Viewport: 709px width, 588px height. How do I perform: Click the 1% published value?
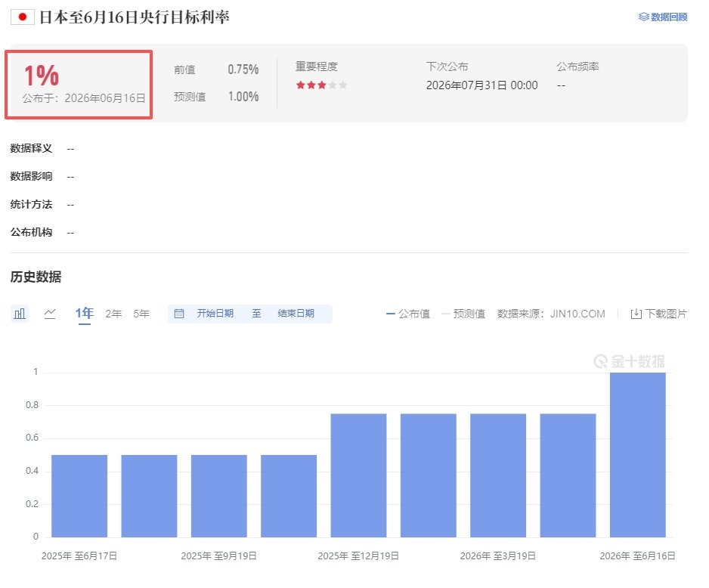click(42, 75)
